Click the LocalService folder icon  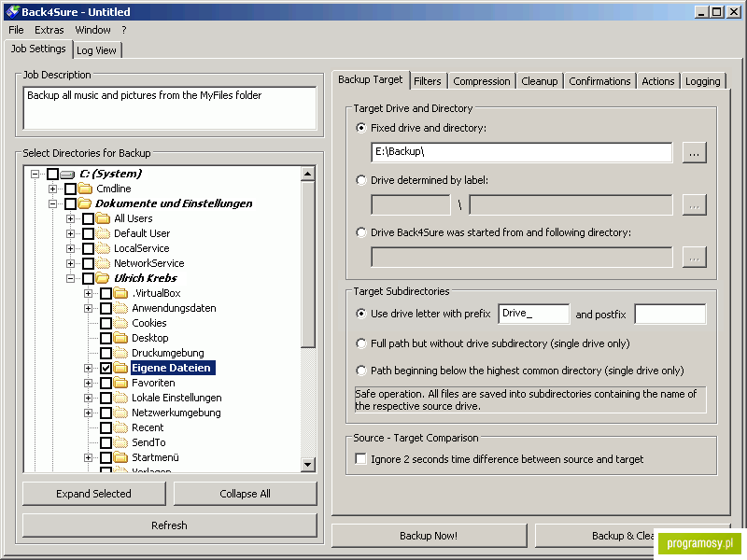click(x=103, y=248)
